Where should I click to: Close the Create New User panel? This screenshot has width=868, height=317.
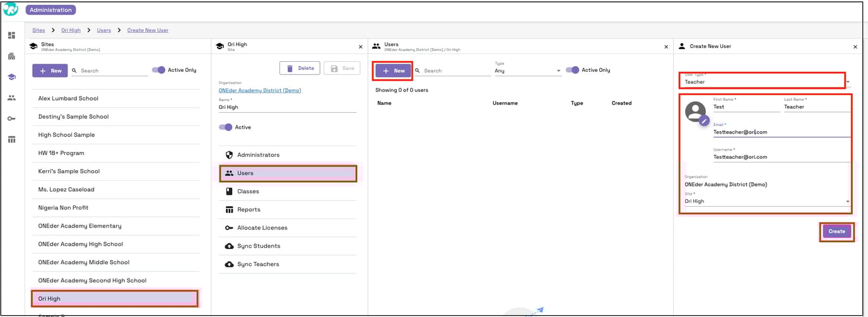pos(855,47)
